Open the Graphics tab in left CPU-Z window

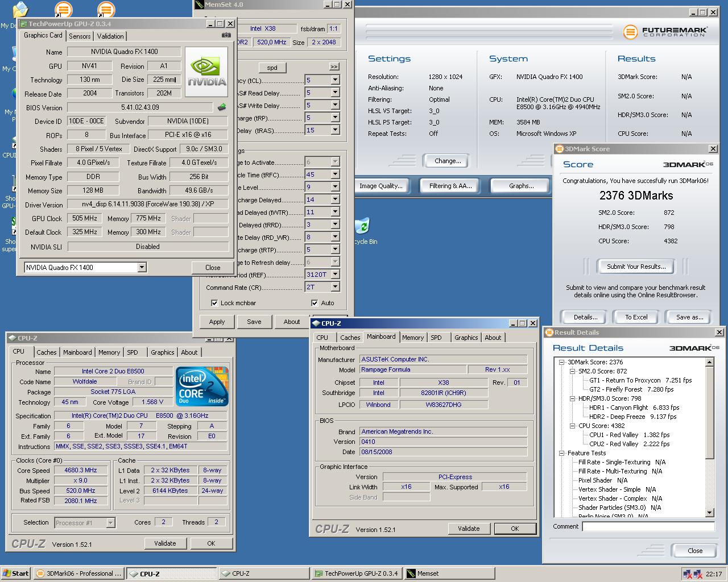pos(162,352)
